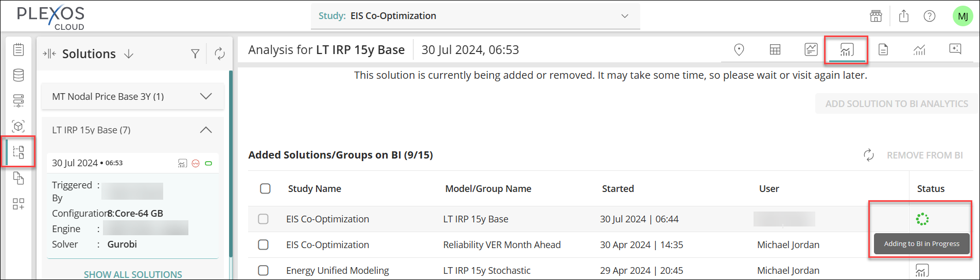This screenshot has height=280, width=980.
Task: Refresh the Solutions list
Action: (220, 54)
